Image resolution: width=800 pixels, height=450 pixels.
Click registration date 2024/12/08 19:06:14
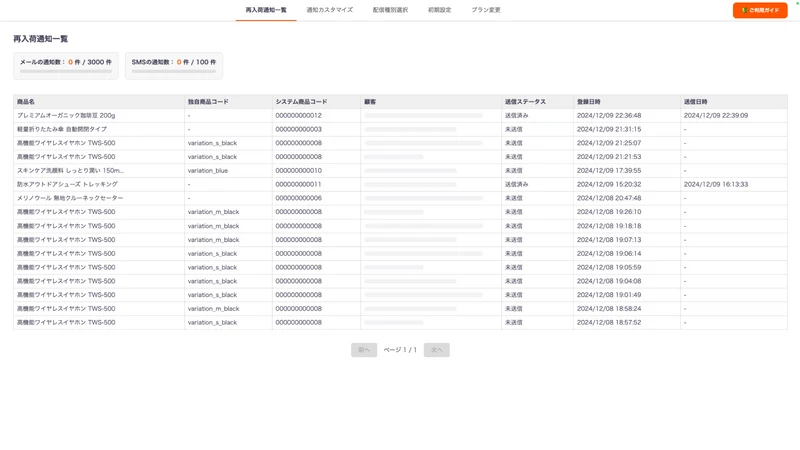[x=609, y=254]
